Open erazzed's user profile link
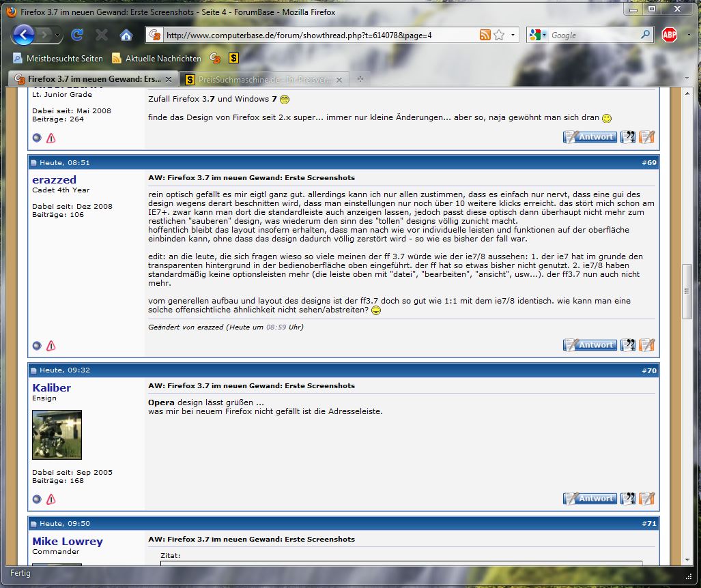Screen dimensions: 701x588 pyautogui.click(x=54, y=179)
